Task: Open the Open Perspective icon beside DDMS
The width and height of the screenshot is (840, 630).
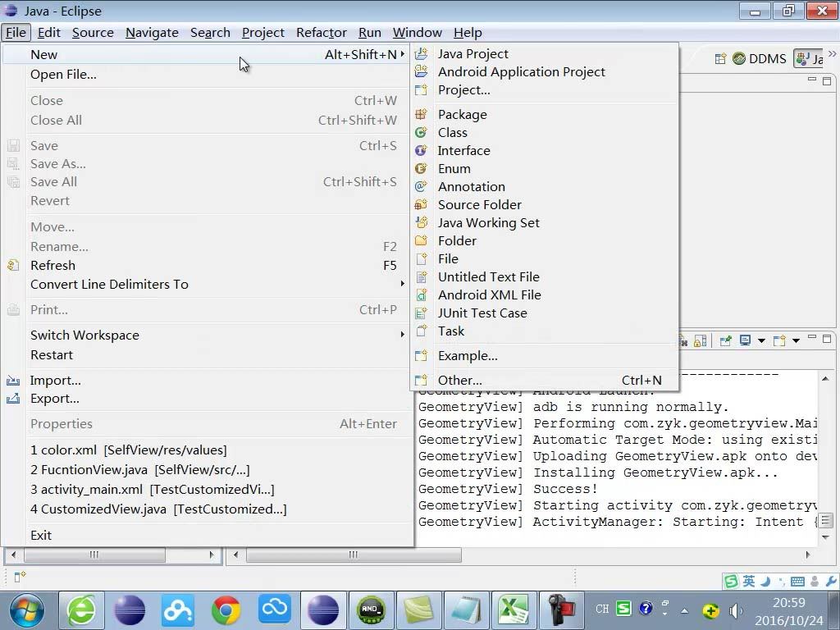Action: (x=720, y=58)
